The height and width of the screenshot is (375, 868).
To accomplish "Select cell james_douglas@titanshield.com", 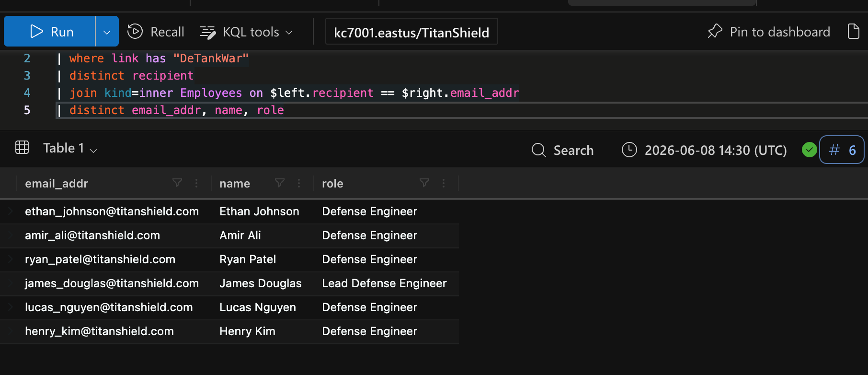I will pyautogui.click(x=112, y=283).
